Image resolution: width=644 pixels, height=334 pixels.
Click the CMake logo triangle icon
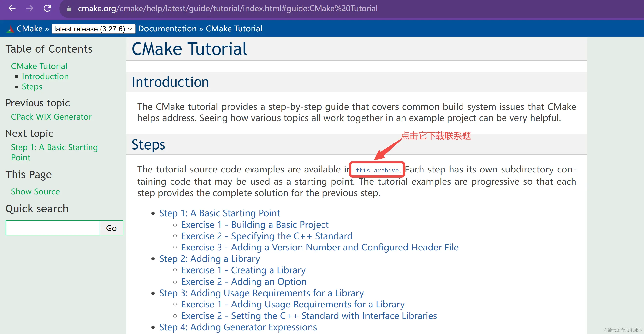tap(10, 29)
